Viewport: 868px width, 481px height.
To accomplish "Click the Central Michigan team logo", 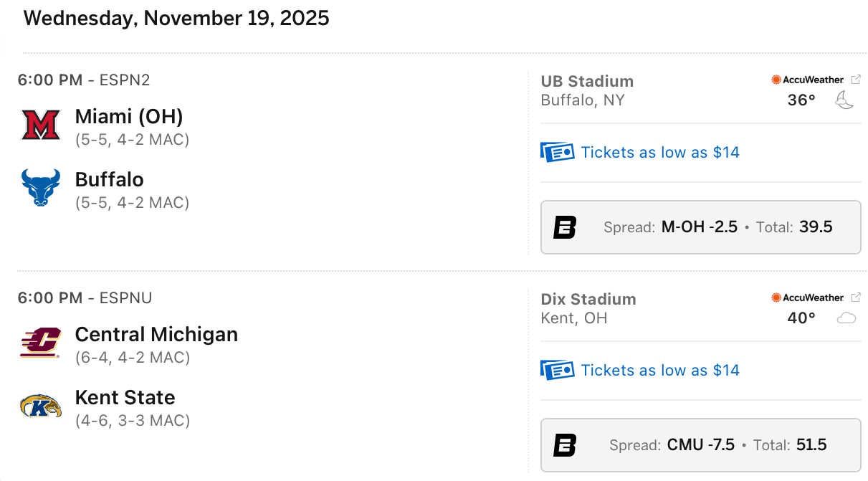I will click(x=40, y=343).
